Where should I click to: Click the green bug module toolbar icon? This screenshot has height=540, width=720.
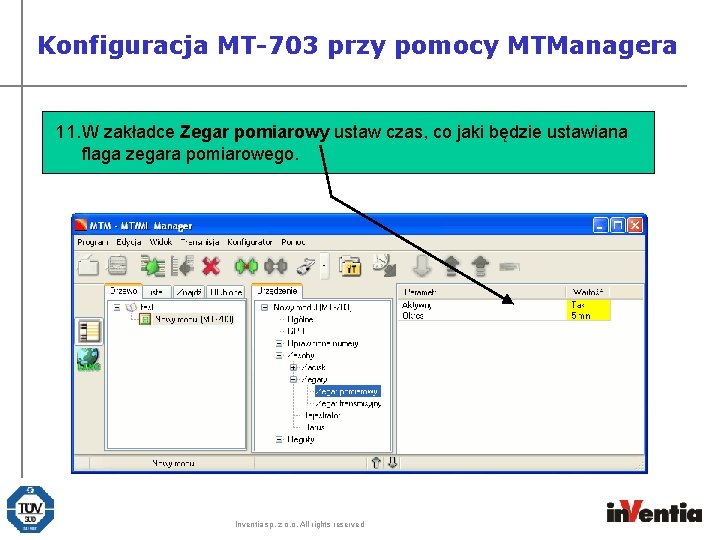pyautogui.click(x=153, y=266)
